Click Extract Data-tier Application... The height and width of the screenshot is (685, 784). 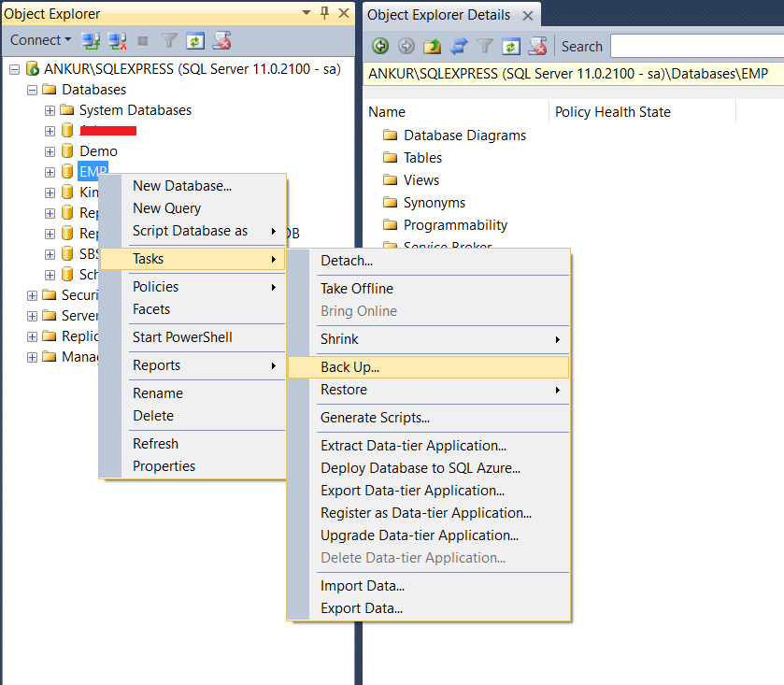click(429, 446)
